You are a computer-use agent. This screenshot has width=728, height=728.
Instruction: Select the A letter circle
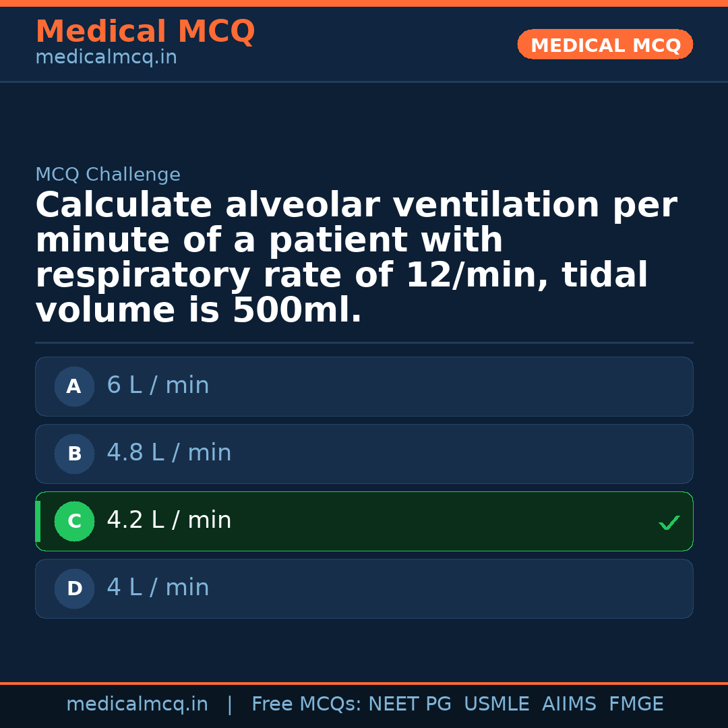[x=74, y=386]
